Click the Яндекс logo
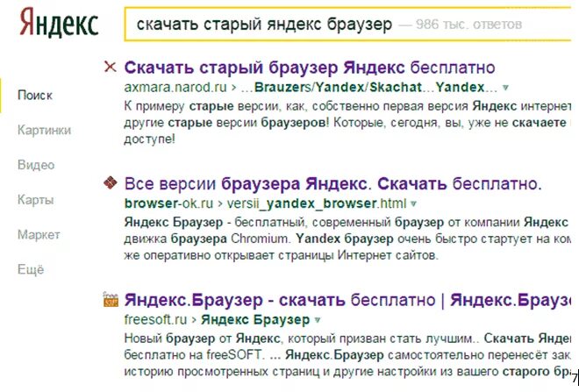Screen dimensions: 579x392 (59, 24)
